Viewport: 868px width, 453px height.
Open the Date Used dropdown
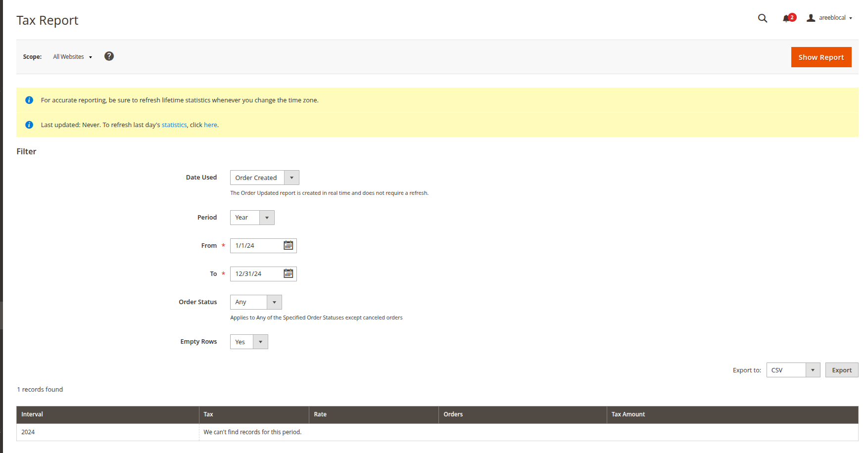click(264, 178)
